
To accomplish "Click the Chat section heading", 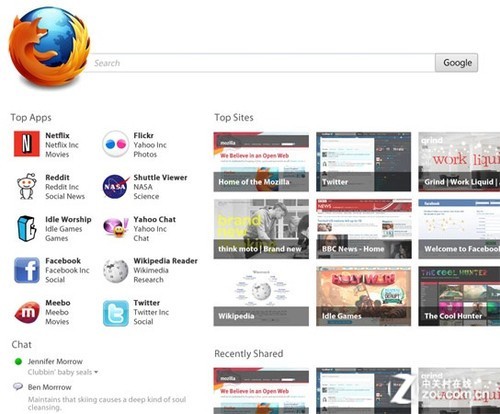I will [21, 344].
